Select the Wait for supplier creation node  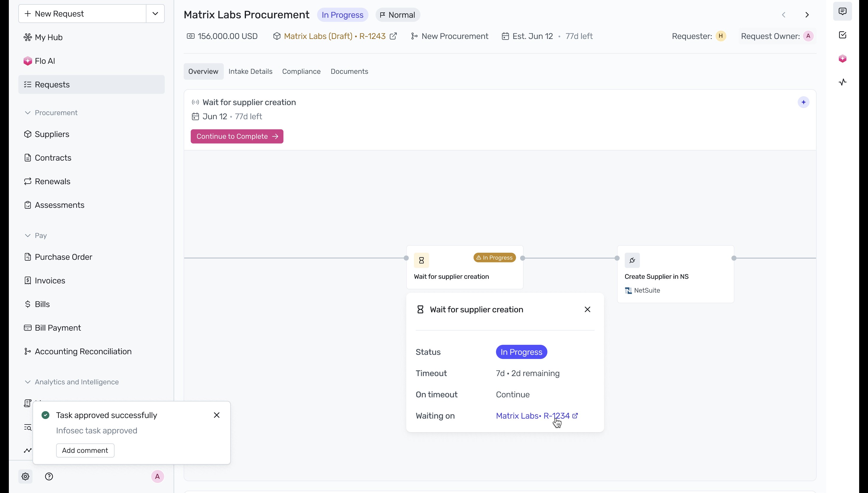pos(465,267)
